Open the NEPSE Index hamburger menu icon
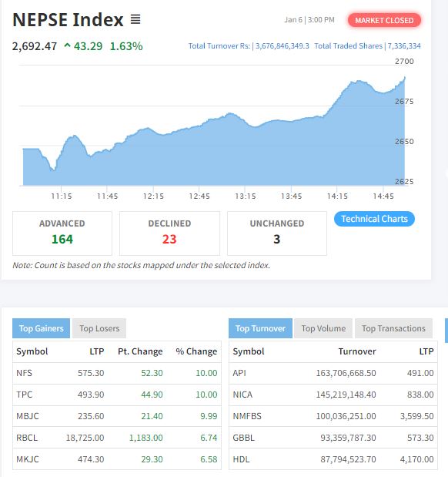 pos(135,20)
